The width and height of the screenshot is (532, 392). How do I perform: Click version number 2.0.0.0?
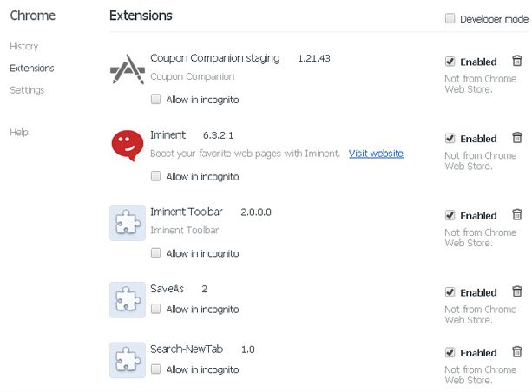coord(256,212)
